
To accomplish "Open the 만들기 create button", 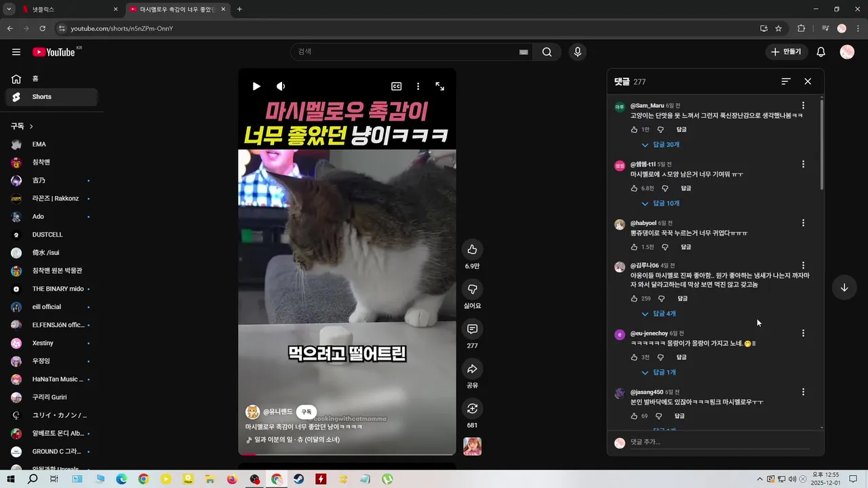I will pos(787,52).
